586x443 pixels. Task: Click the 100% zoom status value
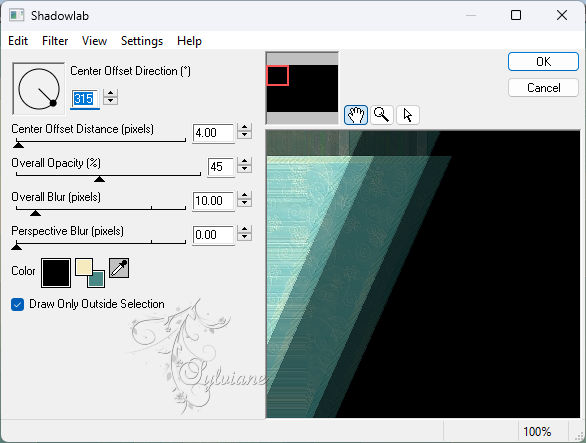click(x=537, y=432)
